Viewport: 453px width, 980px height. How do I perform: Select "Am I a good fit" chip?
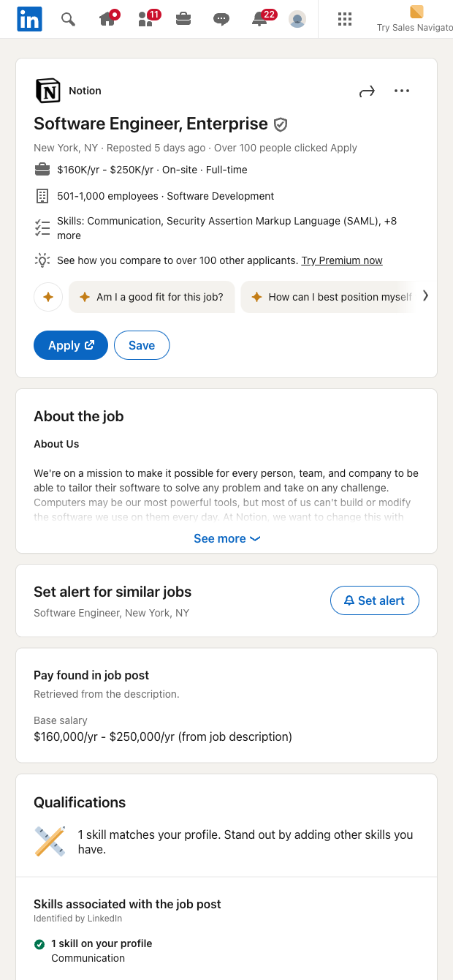(152, 297)
